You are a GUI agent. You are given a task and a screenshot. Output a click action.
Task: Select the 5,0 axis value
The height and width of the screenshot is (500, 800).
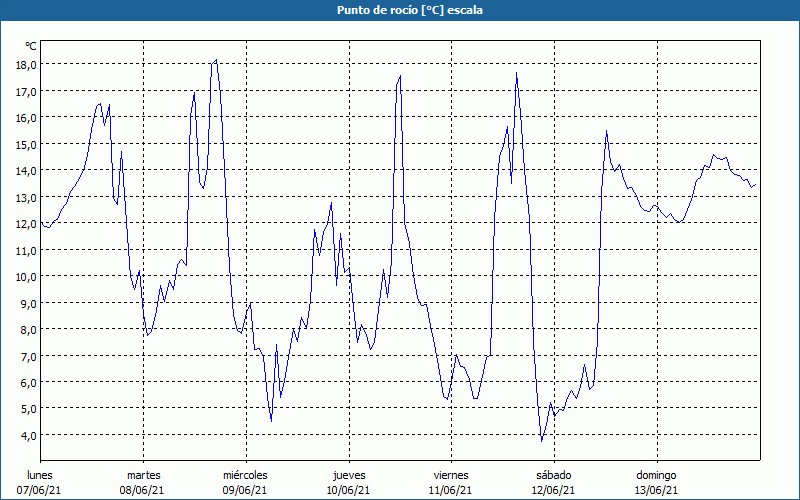29,409
